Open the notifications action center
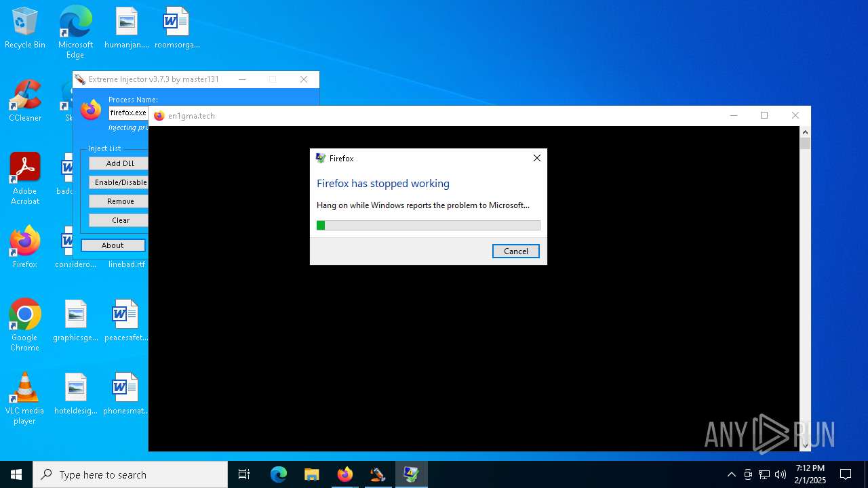This screenshot has width=868, height=488. coord(846,474)
